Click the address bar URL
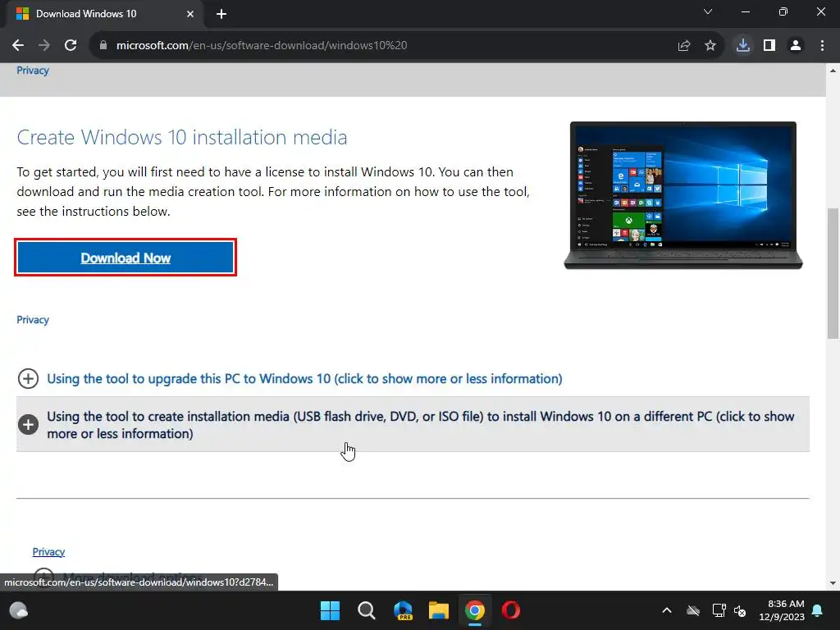The image size is (840, 630). click(x=262, y=46)
